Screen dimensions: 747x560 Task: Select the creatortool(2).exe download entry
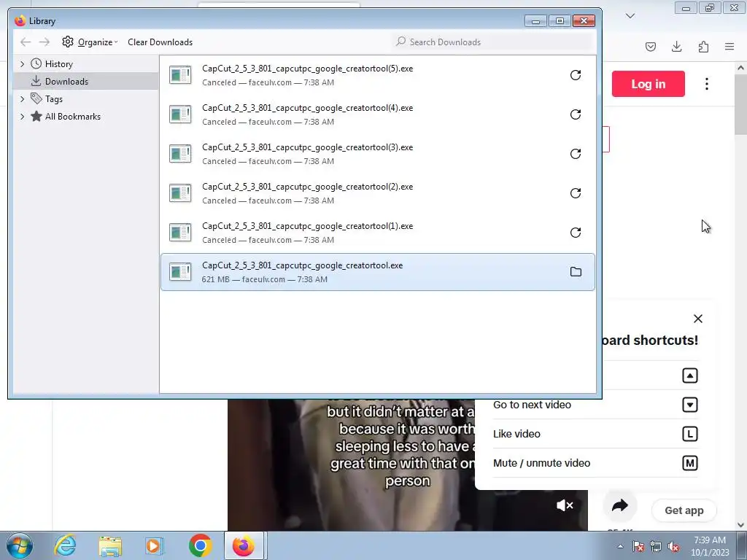[377, 193]
